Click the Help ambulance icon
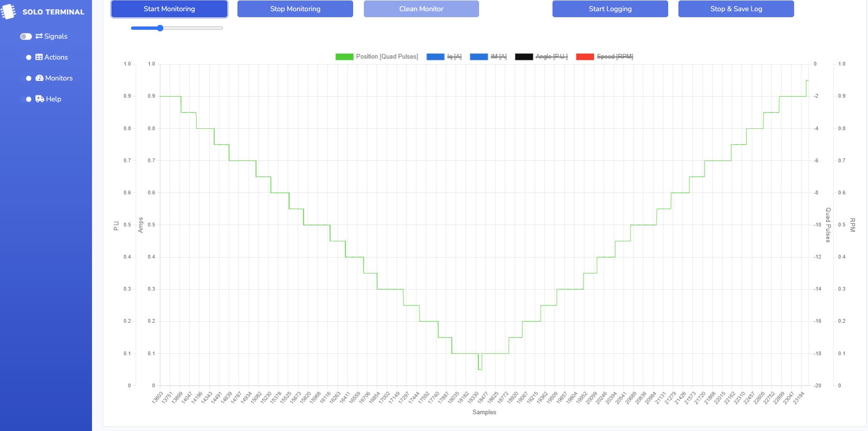The height and width of the screenshot is (431, 868). [x=40, y=99]
